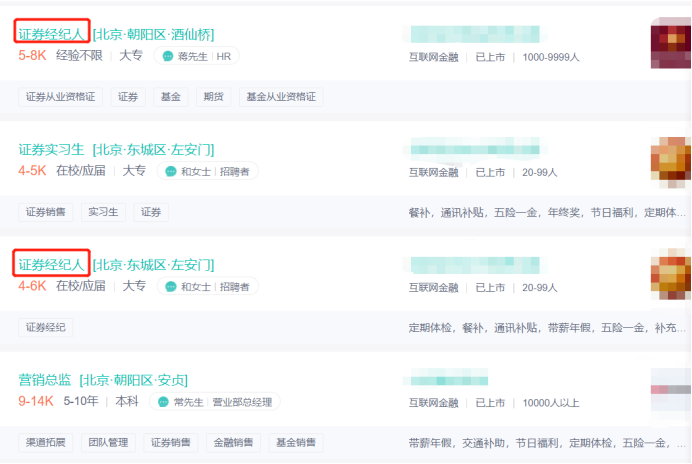This screenshot has width=692, height=464.
Task: Click the 渠道拓展 tag
Action: [46, 443]
